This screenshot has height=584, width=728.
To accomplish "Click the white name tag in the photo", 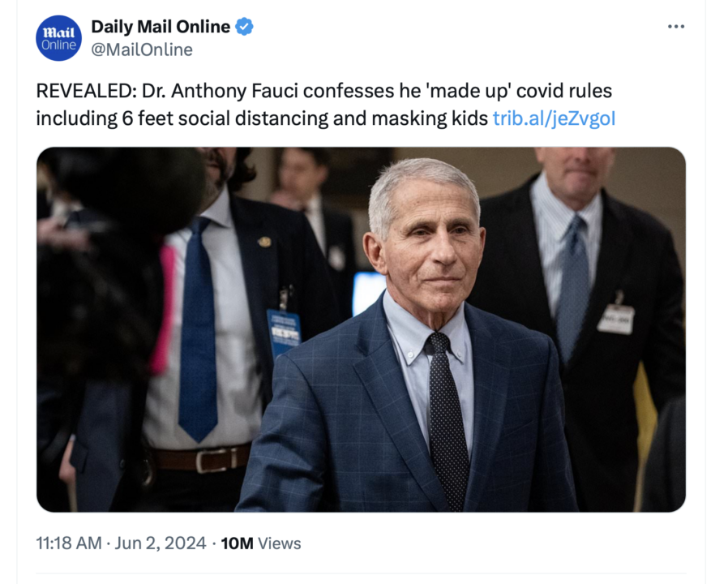I will (x=616, y=319).
